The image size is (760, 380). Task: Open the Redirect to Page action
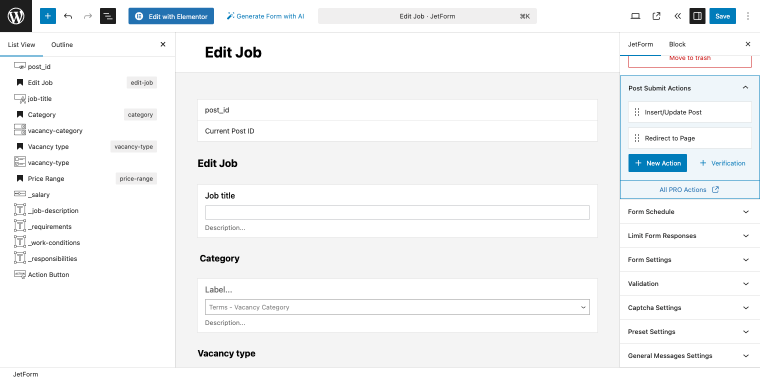point(690,138)
